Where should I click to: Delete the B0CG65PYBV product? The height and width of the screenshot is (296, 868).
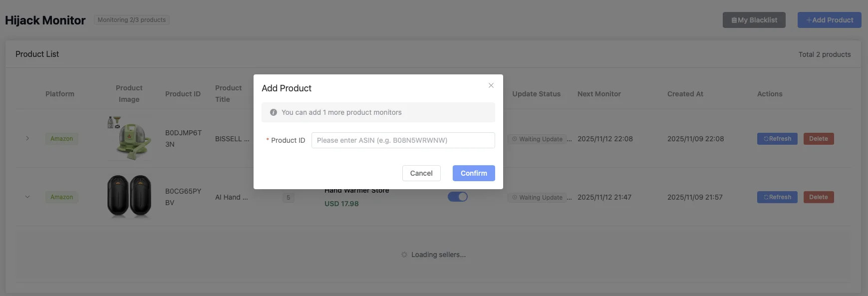point(818,197)
